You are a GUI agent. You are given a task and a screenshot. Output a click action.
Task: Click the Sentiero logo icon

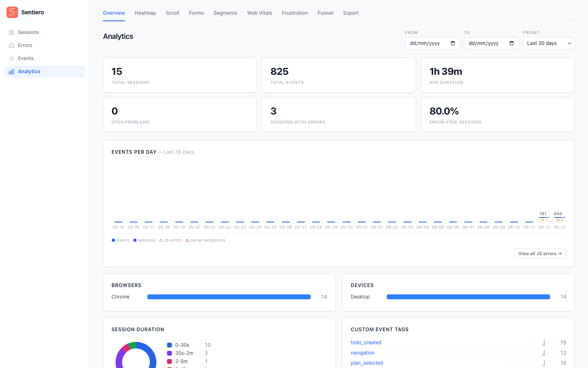(12, 12)
